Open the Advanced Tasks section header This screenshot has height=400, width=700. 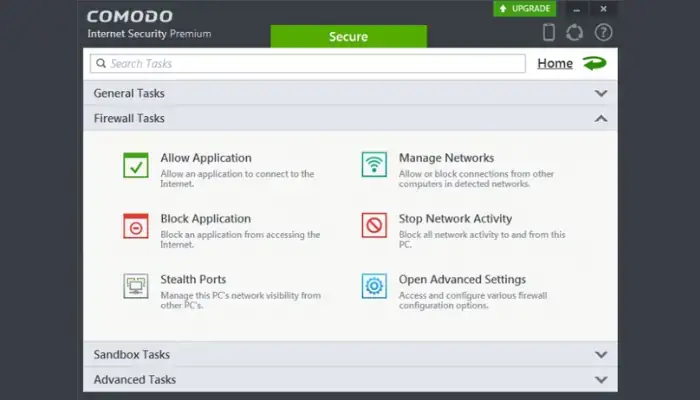(x=350, y=379)
